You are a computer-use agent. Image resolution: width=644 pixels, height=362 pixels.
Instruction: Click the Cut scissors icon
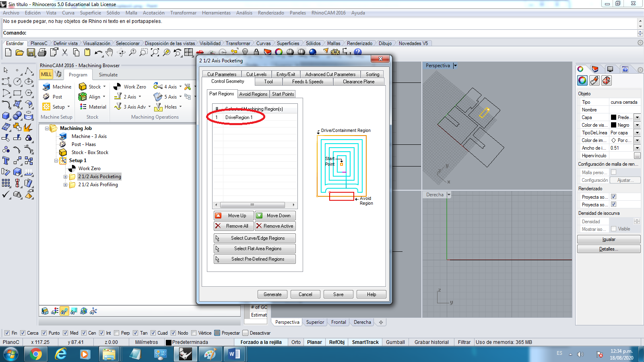click(65, 52)
